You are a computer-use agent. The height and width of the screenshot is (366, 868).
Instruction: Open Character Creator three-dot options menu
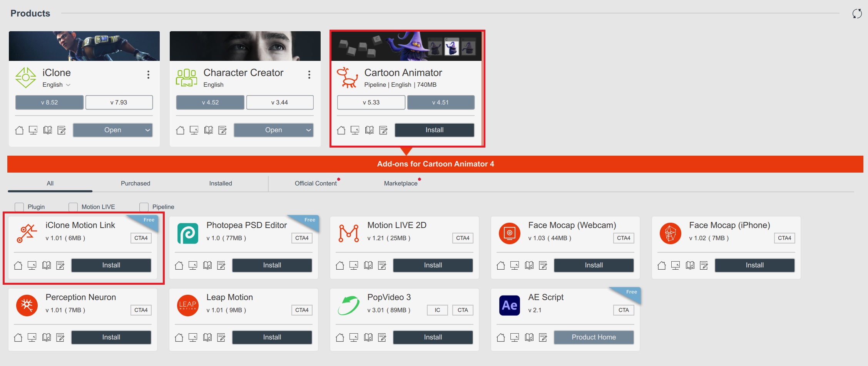click(309, 74)
